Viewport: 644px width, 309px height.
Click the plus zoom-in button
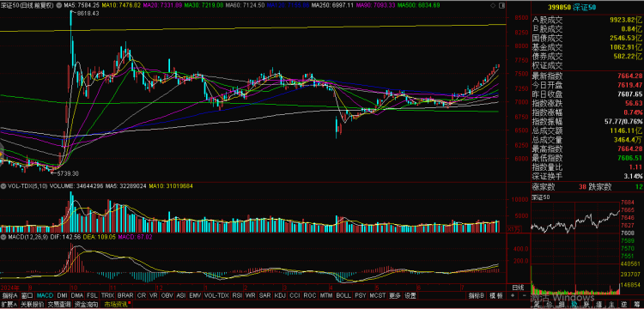[512, 295]
